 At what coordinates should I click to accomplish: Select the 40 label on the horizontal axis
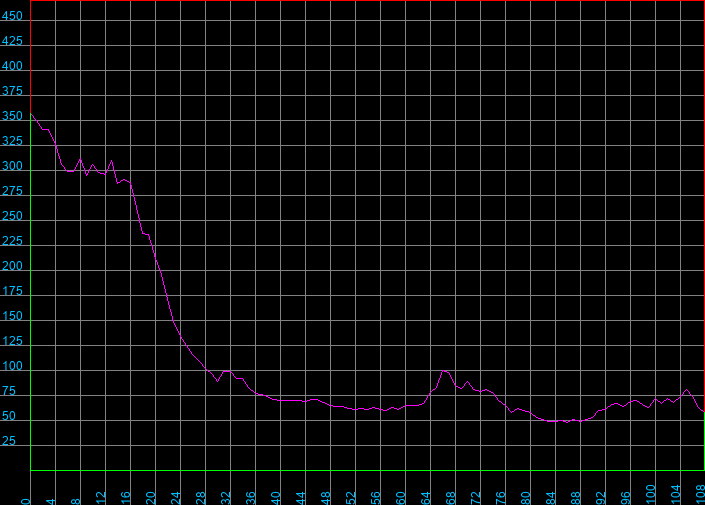coord(276,498)
